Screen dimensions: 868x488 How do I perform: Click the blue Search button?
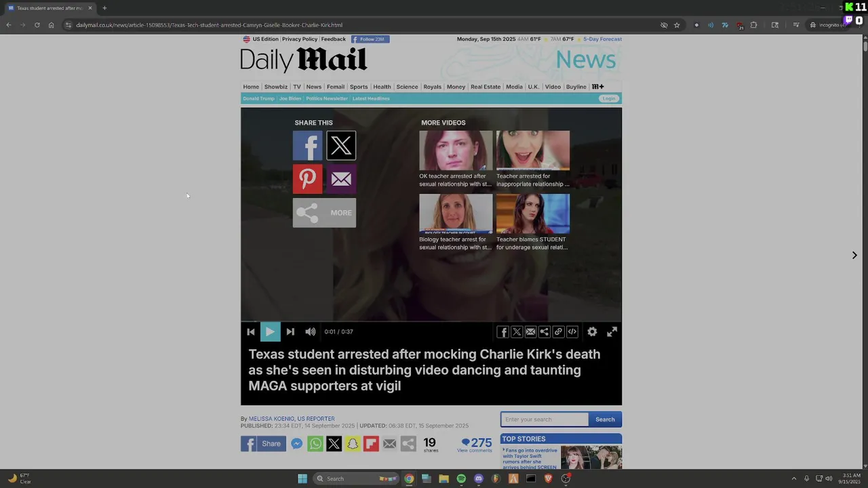click(x=605, y=420)
